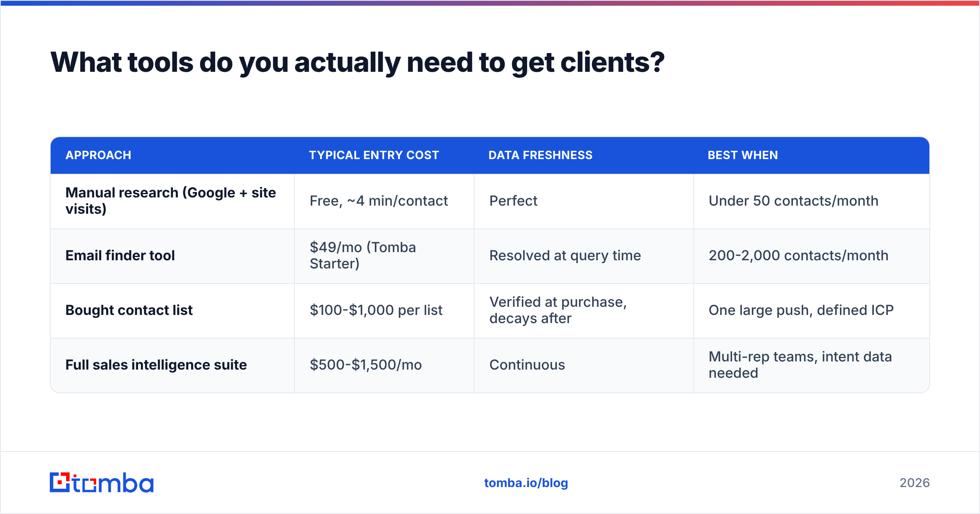Click the '$49/mo (Tomba Starter)' cell

(x=384, y=256)
